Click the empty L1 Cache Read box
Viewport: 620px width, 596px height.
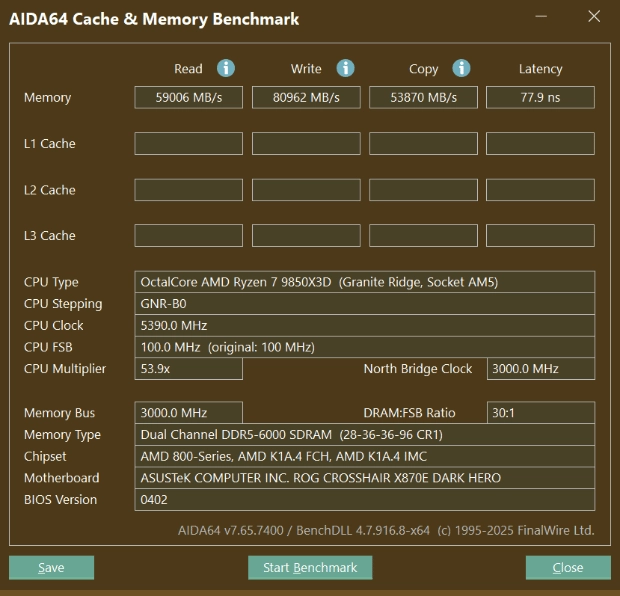point(188,143)
